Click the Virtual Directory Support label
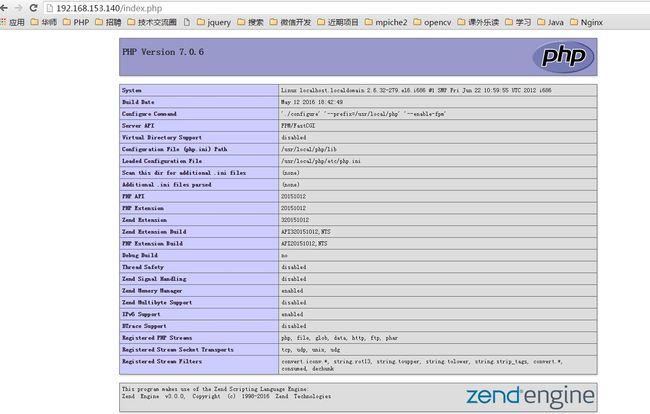 click(162, 137)
